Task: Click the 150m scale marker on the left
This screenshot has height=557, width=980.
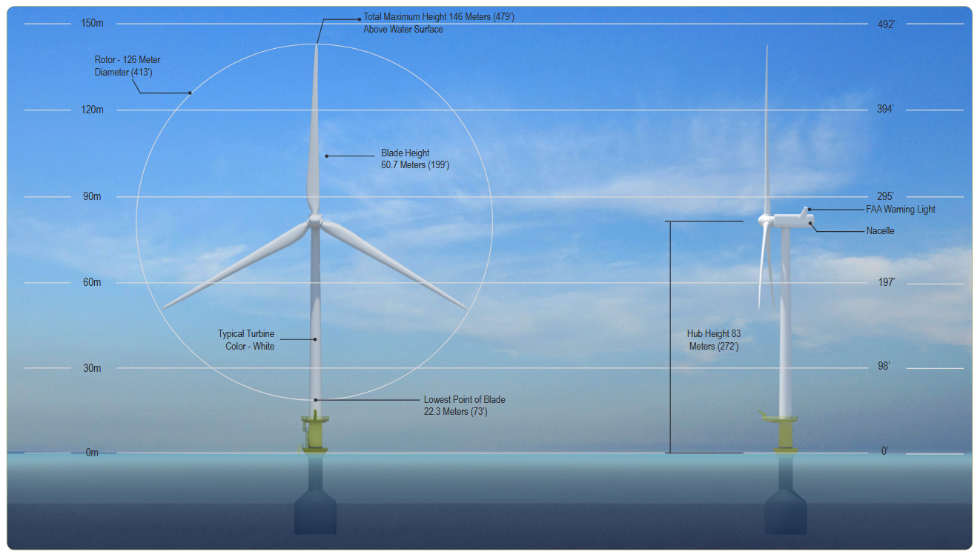Action: 92,24
